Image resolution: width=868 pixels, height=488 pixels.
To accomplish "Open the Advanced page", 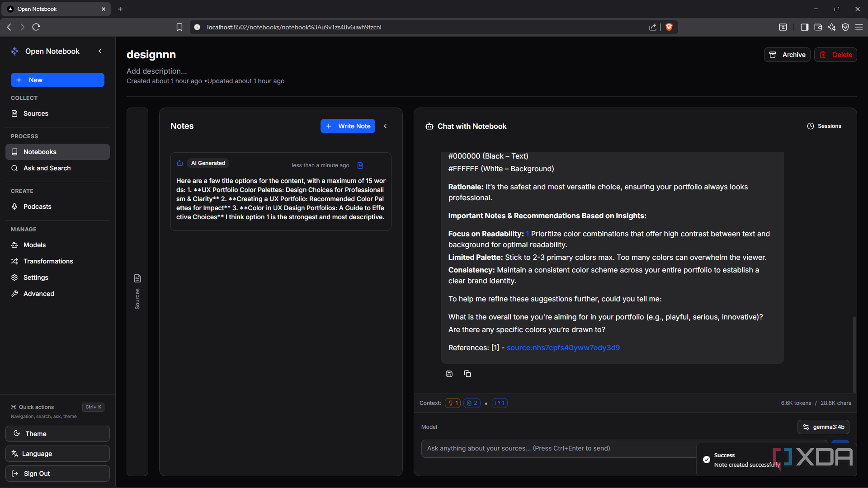I will (x=57, y=294).
